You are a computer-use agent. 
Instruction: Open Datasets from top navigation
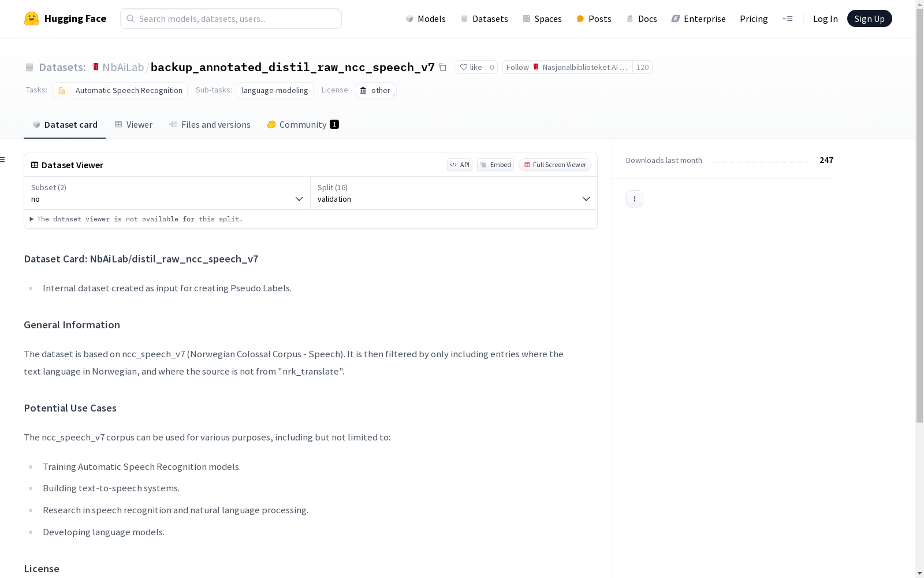pos(484,18)
